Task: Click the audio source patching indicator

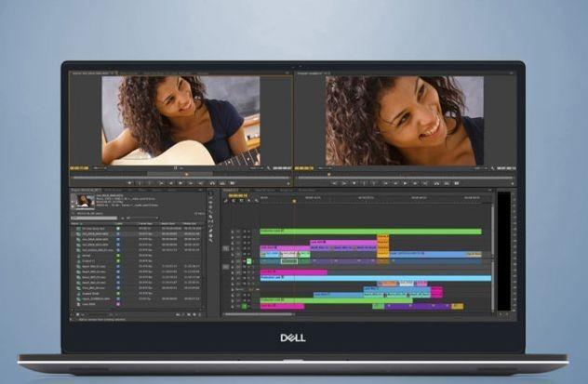Action: (226, 267)
